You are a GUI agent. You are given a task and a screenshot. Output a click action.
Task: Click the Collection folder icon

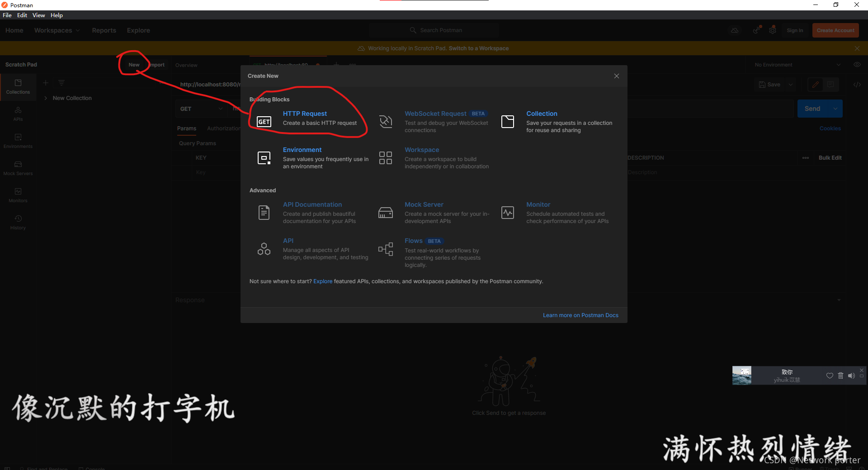coord(508,121)
